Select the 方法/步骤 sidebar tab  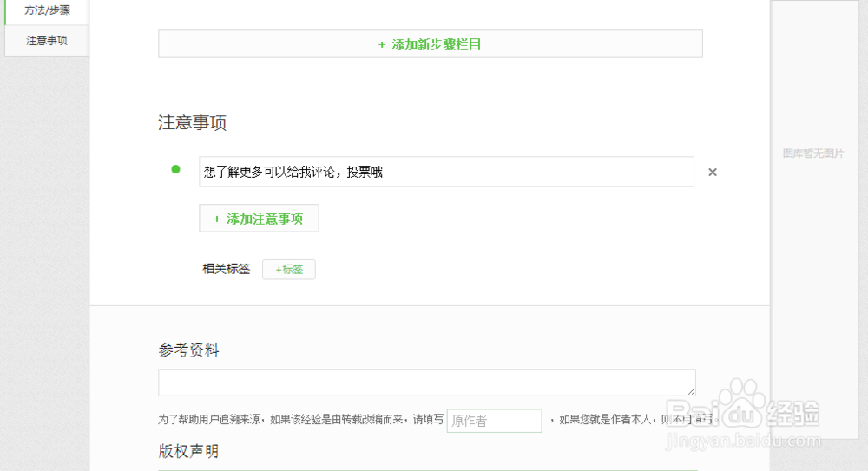(47, 11)
